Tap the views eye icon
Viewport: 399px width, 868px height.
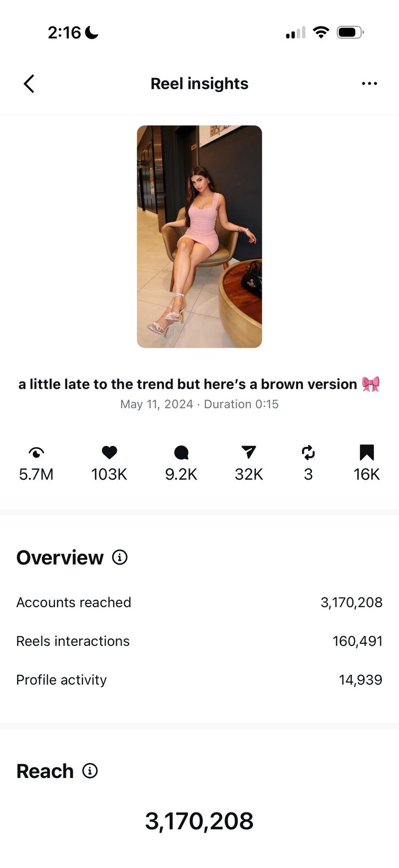pyautogui.click(x=36, y=453)
